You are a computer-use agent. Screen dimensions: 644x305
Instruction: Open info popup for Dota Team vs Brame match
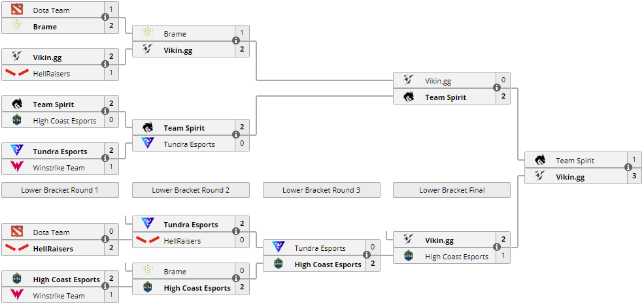click(x=105, y=18)
